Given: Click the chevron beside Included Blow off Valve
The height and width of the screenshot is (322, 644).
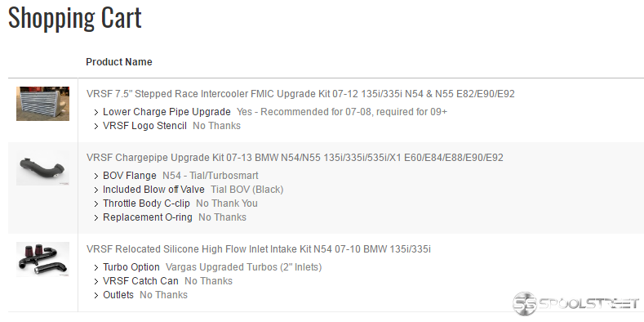Looking at the screenshot, I should pos(96,190).
